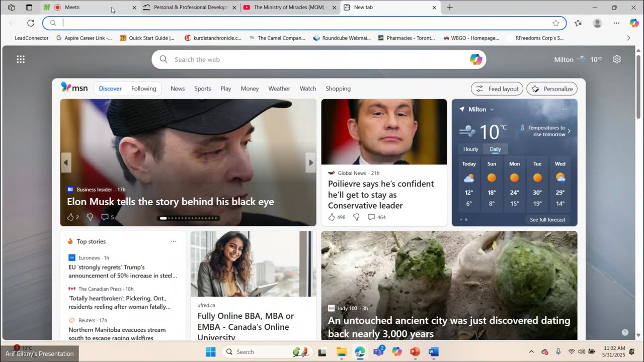The image size is (644, 362).
Task: Open EU strongly regrets Trump's announcement story
Action: (123, 271)
